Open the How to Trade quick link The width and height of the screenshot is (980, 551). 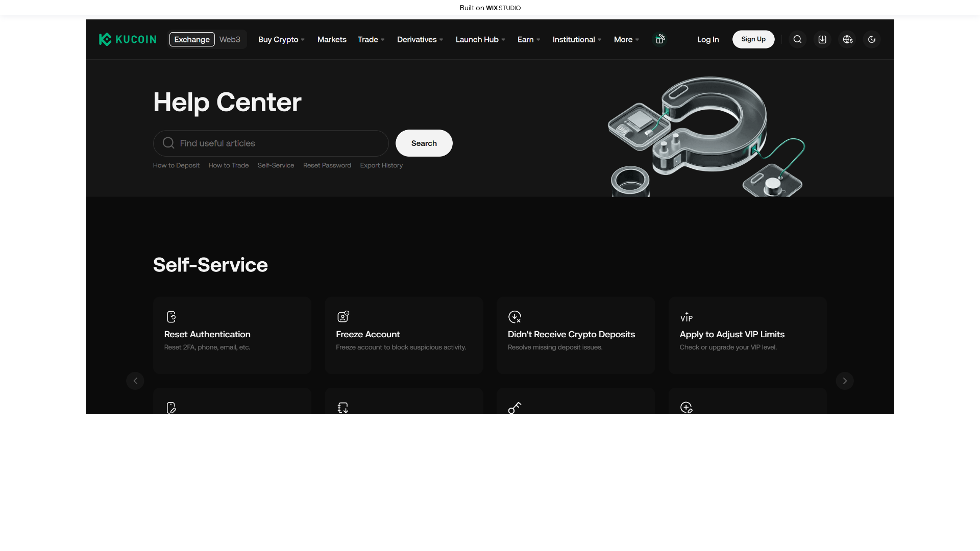pyautogui.click(x=229, y=165)
